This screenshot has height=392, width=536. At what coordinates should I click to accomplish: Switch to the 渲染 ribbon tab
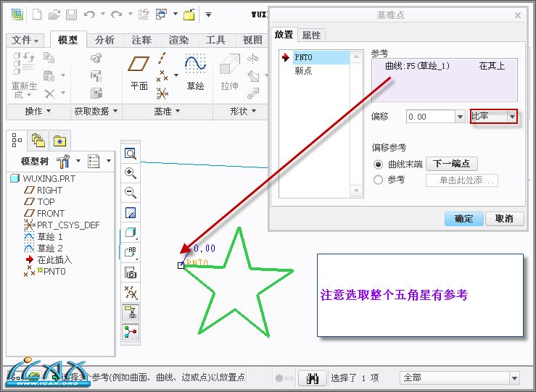pyautogui.click(x=178, y=41)
